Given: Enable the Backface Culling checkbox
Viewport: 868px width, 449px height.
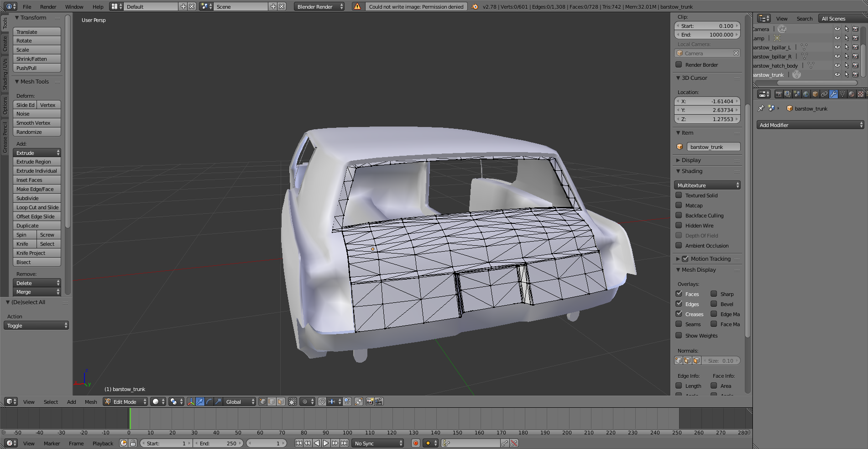Looking at the screenshot, I should (x=679, y=216).
